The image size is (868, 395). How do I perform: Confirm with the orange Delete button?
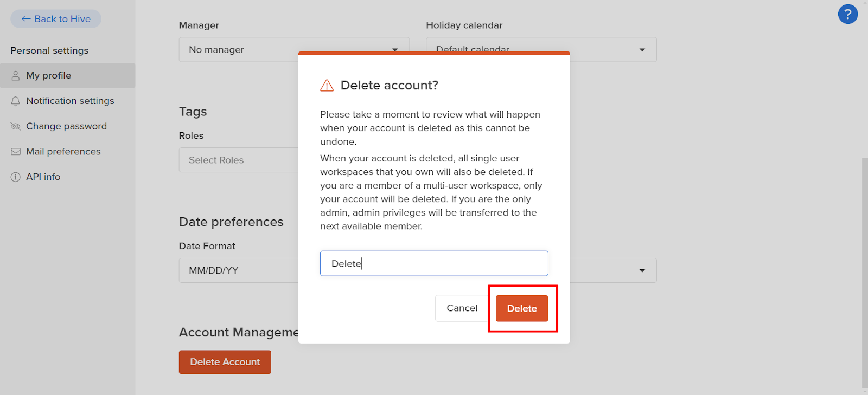tap(522, 308)
